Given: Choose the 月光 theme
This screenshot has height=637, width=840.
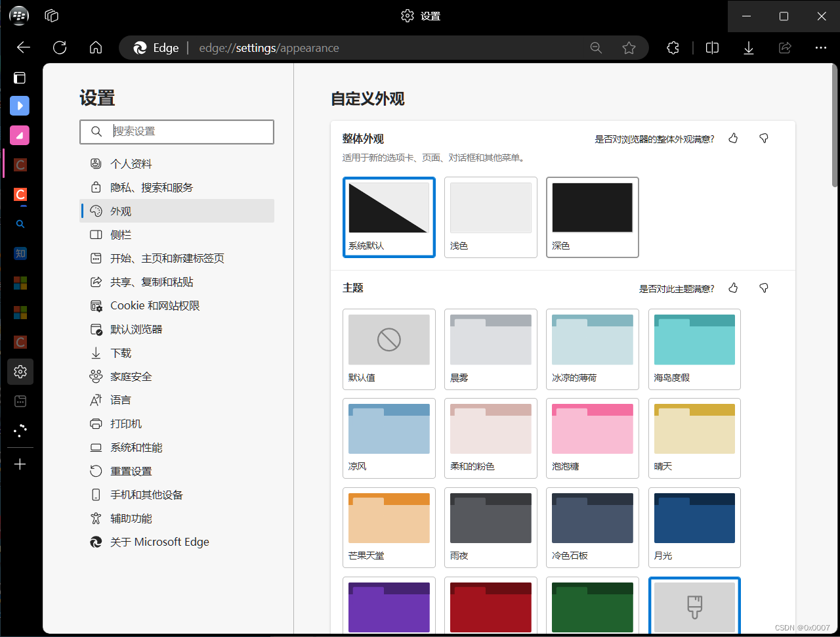Looking at the screenshot, I should point(694,527).
